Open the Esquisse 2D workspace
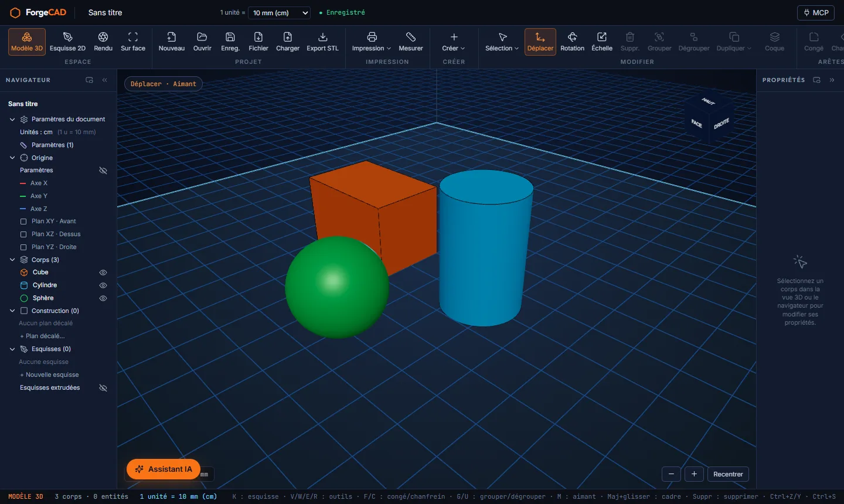 tap(67, 42)
